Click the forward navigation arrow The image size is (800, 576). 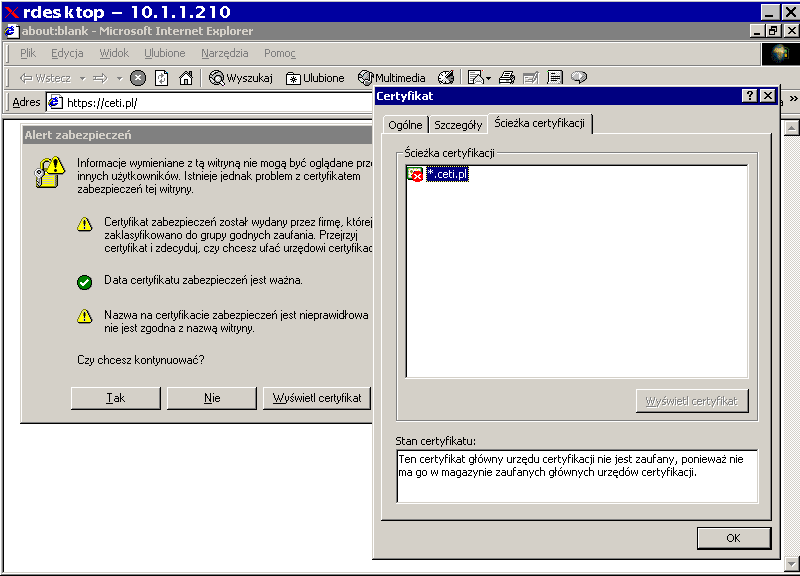pos(101,78)
